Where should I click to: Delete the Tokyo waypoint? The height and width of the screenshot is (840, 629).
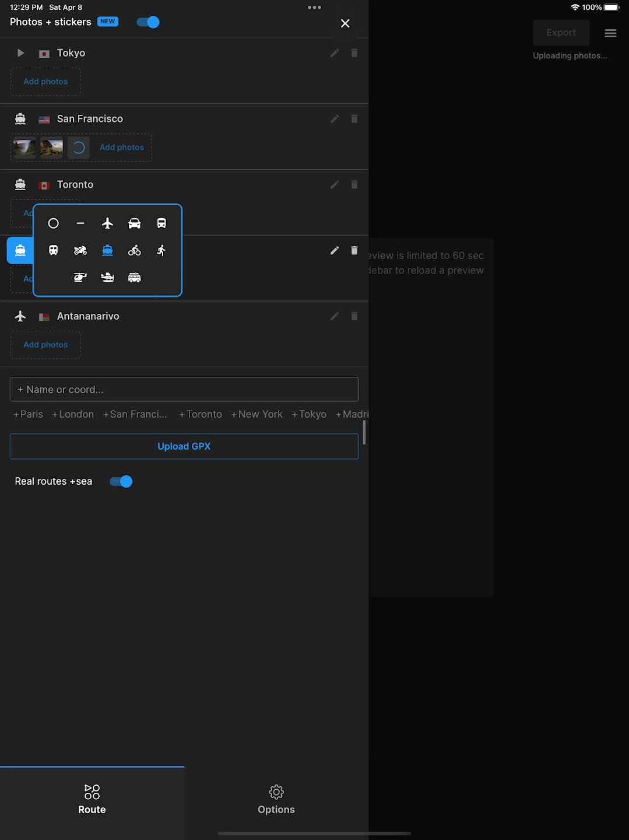coord(354,53)
